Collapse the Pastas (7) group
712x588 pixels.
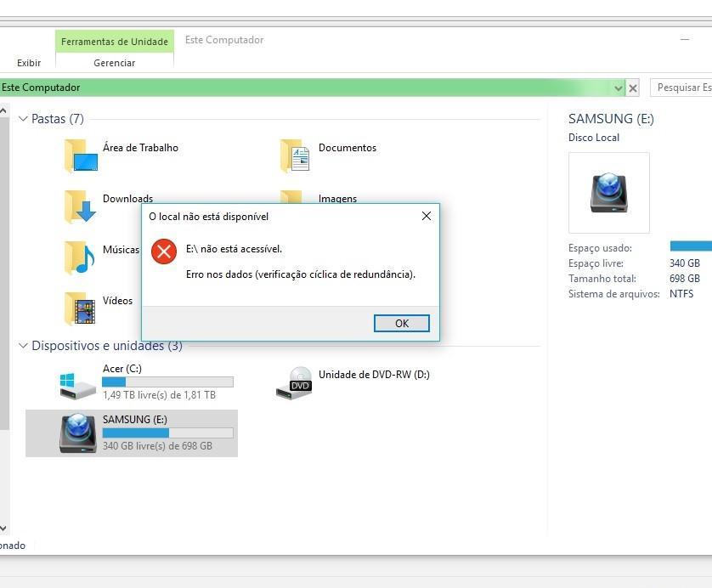point(23,119)
